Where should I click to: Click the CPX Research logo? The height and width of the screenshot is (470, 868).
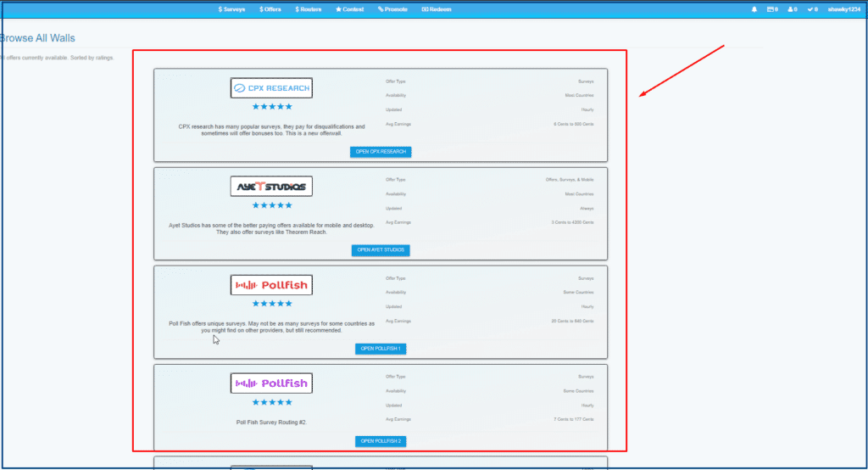click(271, 87)
